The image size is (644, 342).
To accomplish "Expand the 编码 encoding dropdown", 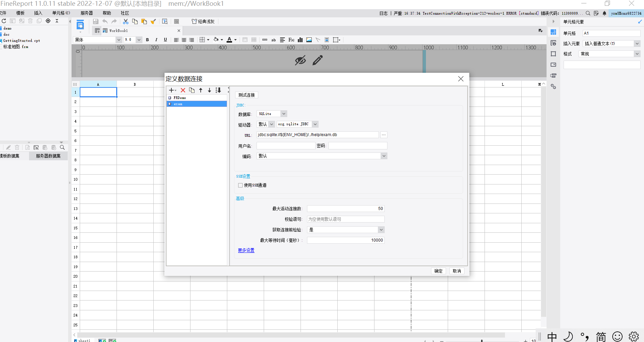I will [384, 156].
